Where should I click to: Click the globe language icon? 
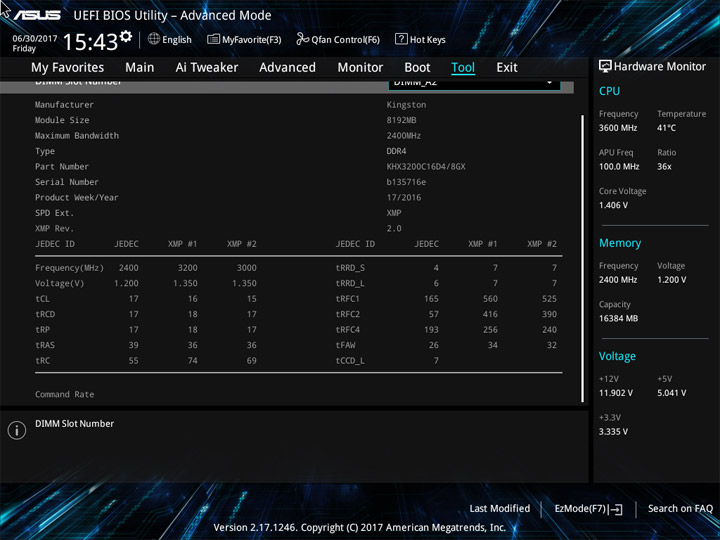click(x=154, y=39)
